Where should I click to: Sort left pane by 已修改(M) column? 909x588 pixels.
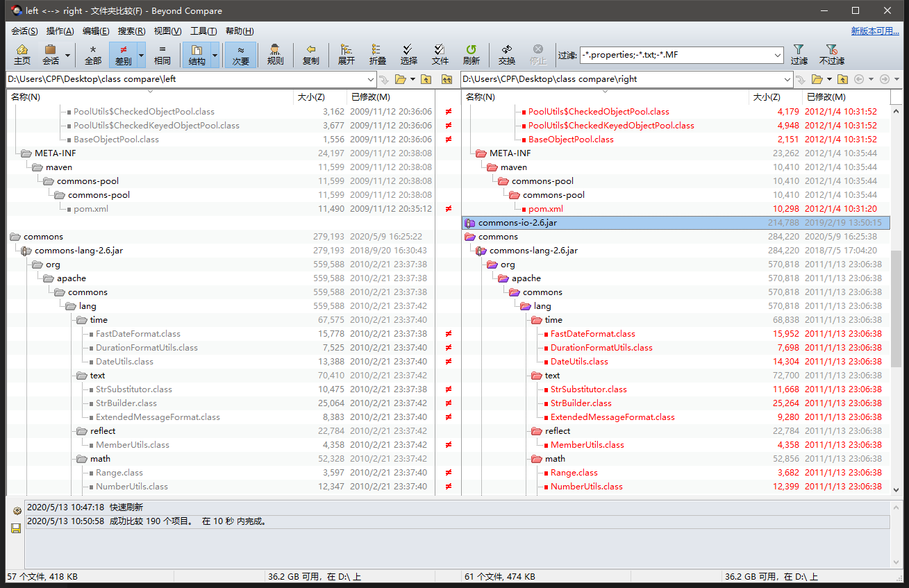[390, 97]
